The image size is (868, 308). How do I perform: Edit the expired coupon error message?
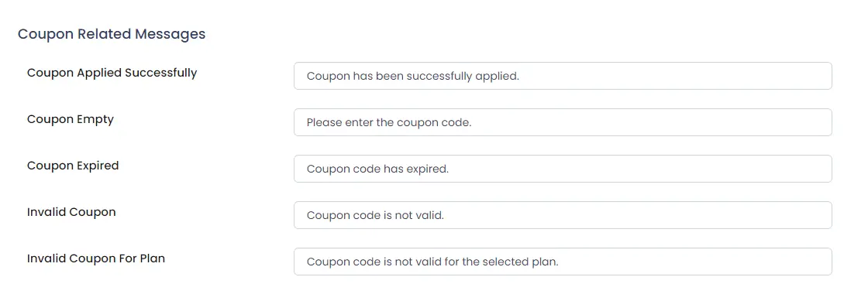click(x=563, y=169)
